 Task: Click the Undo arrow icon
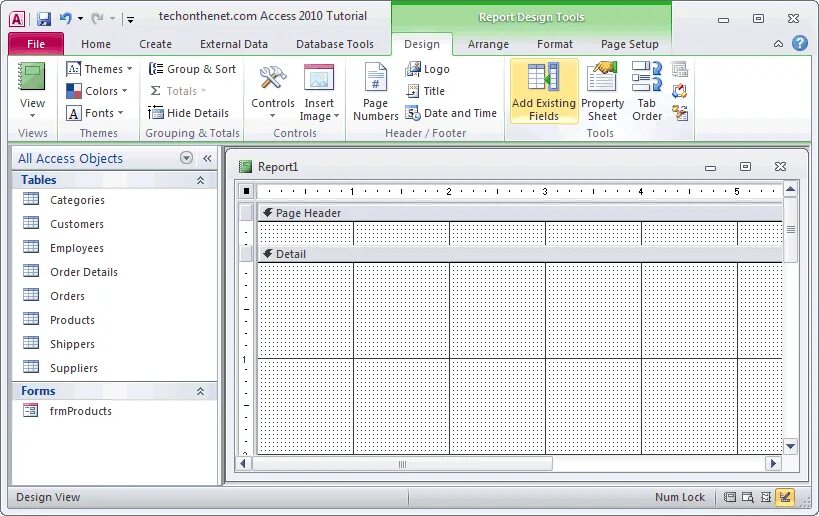point(66,19)
